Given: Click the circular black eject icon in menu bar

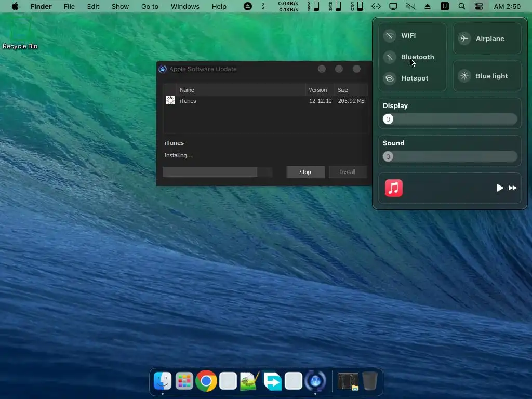Looking at the screenshot, I should click(248, 6).
